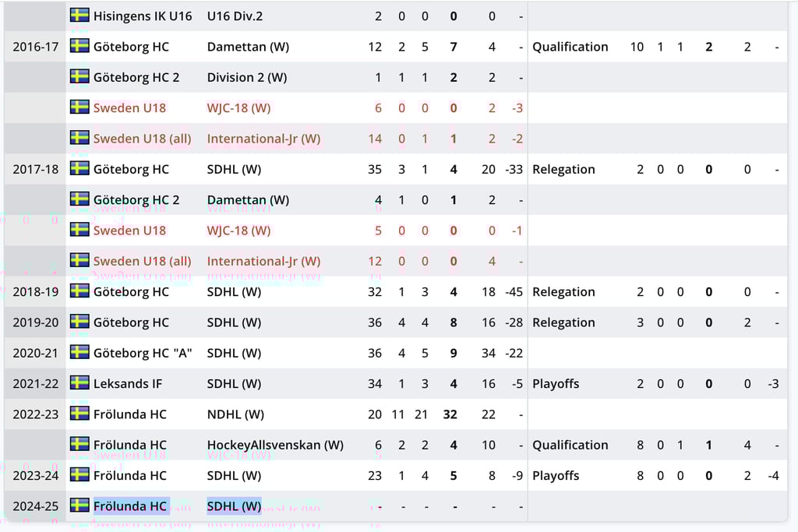Click the flag icon next to Leksands IF
798x532 pixels.
click(79, 382)
